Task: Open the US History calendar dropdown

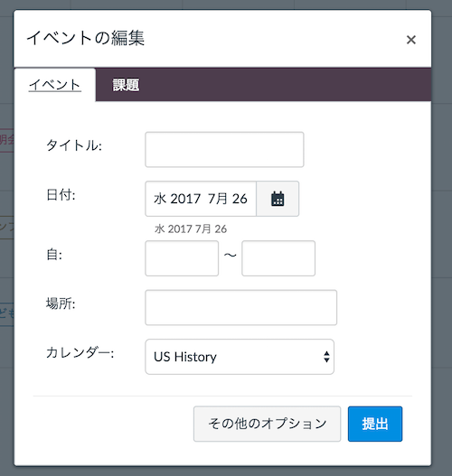Action: click(x=240, y=357)
